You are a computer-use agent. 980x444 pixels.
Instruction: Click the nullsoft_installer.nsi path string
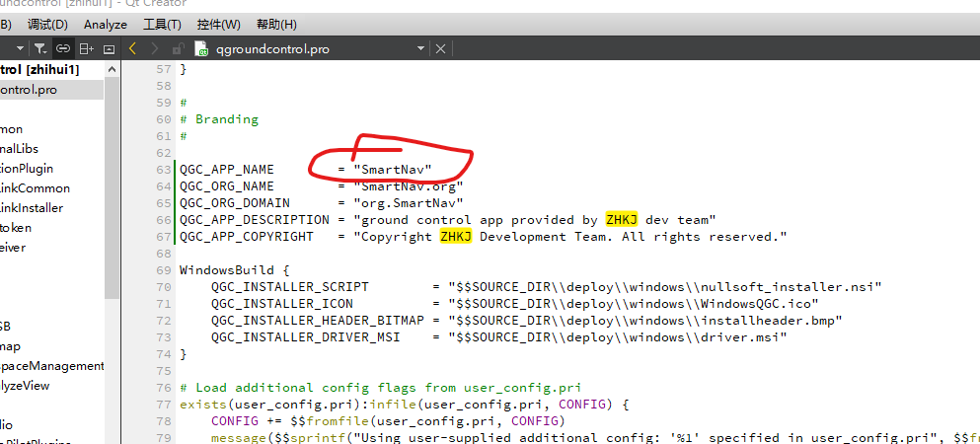pos(665,287)
